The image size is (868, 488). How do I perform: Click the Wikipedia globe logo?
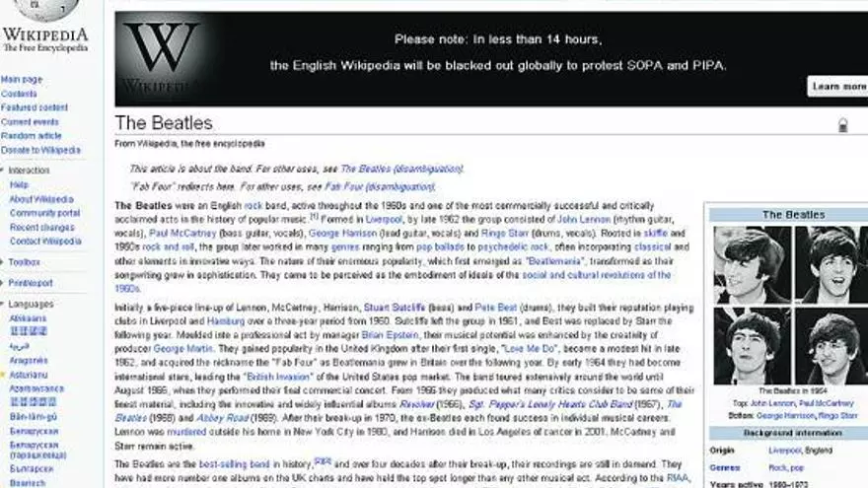pos(43,12)
